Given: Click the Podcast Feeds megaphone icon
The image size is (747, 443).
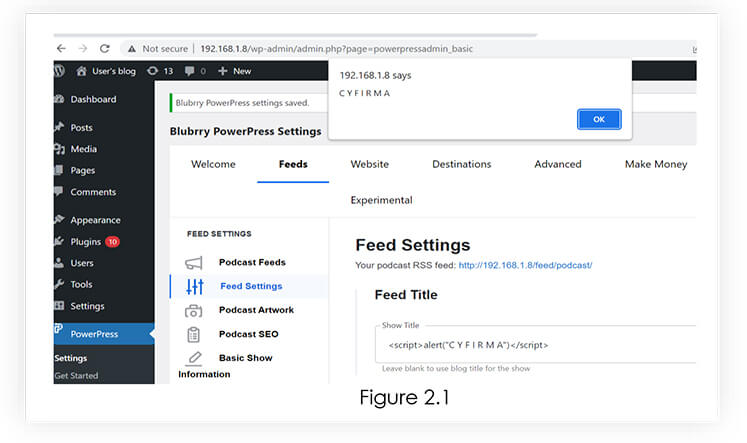Looking at the screenshot, I should (x=193, y=262).
